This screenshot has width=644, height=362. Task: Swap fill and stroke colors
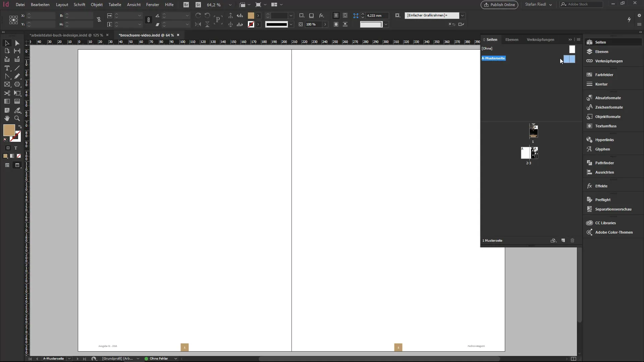20,127
